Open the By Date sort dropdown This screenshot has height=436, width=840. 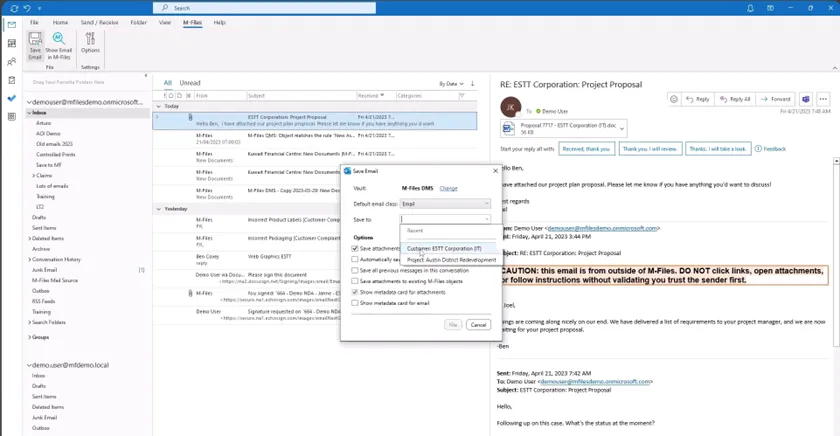(x=451, y=84)
